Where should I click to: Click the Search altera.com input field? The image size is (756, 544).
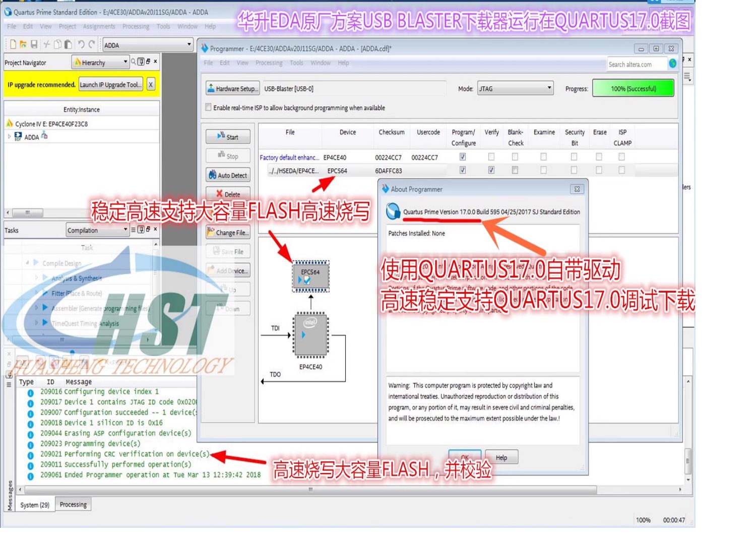637,64
